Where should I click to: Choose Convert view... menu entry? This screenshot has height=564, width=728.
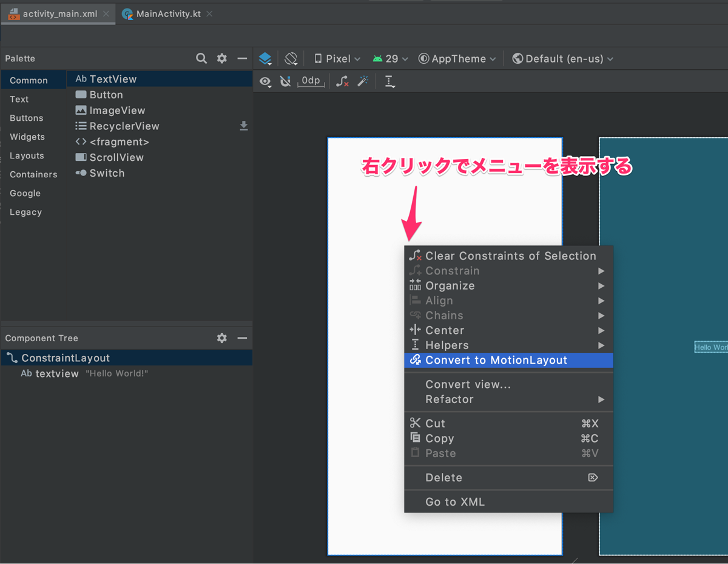pyautogui.click(x=509, y=384)
